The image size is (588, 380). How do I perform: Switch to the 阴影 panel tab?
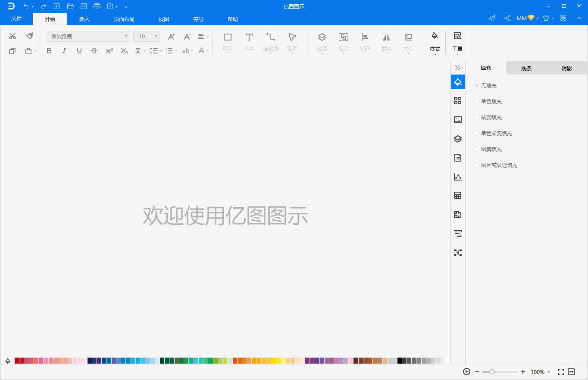pos(567,68)
